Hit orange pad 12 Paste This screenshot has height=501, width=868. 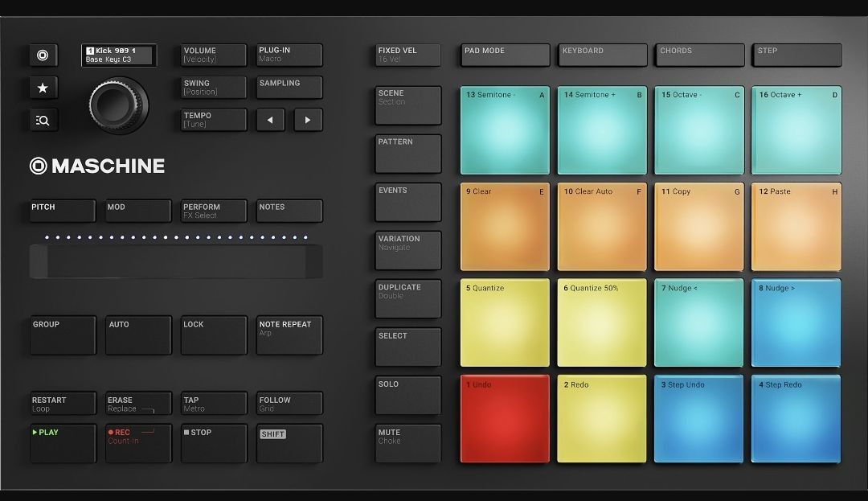pyautogui.click(x=796, y=227)
